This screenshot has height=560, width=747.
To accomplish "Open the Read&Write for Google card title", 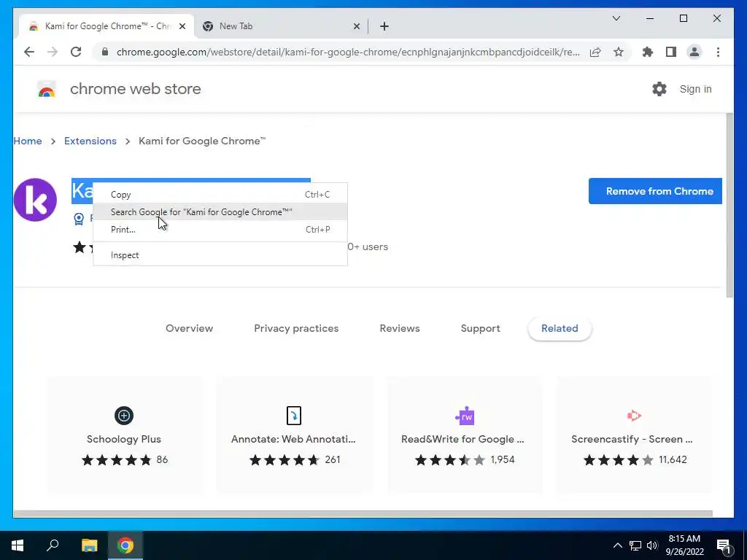I will tap(462, 439).
